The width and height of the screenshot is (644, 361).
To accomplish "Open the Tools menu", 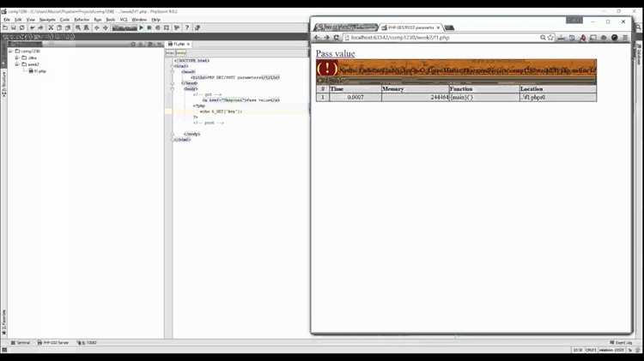I will (x=111, y=20).
